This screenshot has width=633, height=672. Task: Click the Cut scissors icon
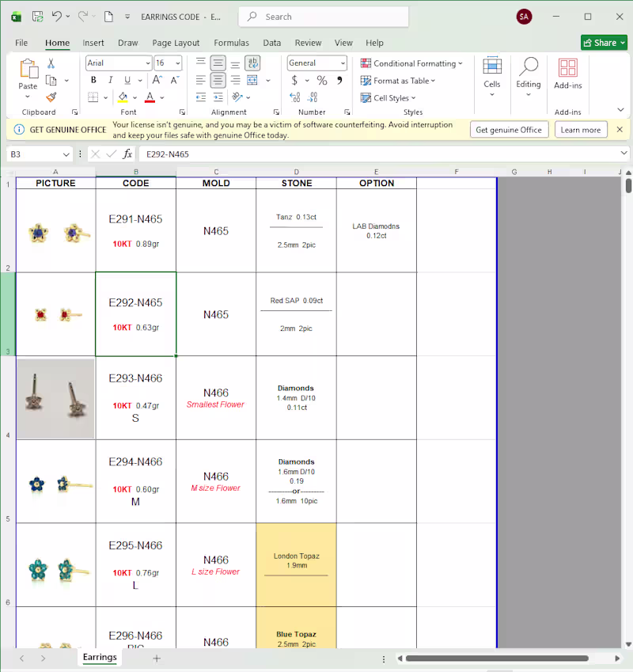(51, 63)
